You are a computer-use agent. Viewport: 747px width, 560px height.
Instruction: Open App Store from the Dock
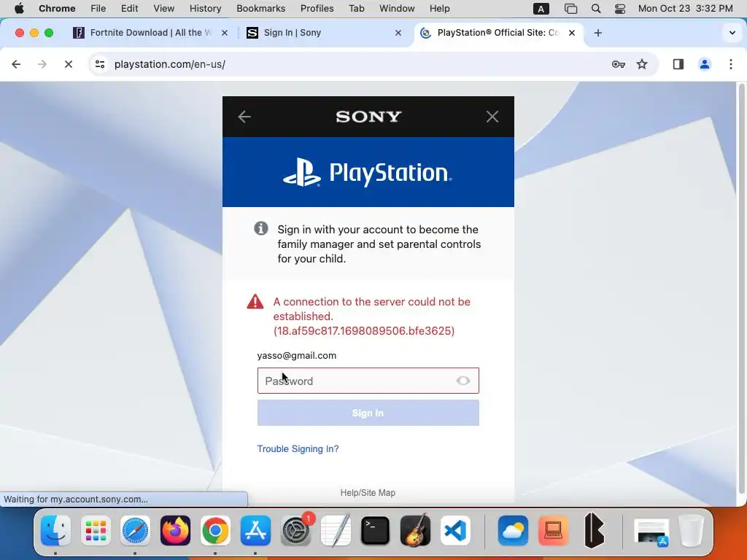[255, 531]
